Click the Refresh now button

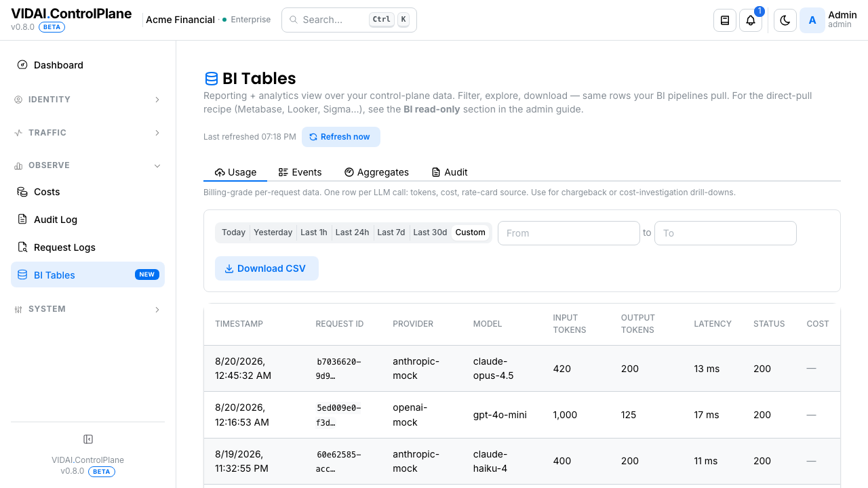point(340,137)
